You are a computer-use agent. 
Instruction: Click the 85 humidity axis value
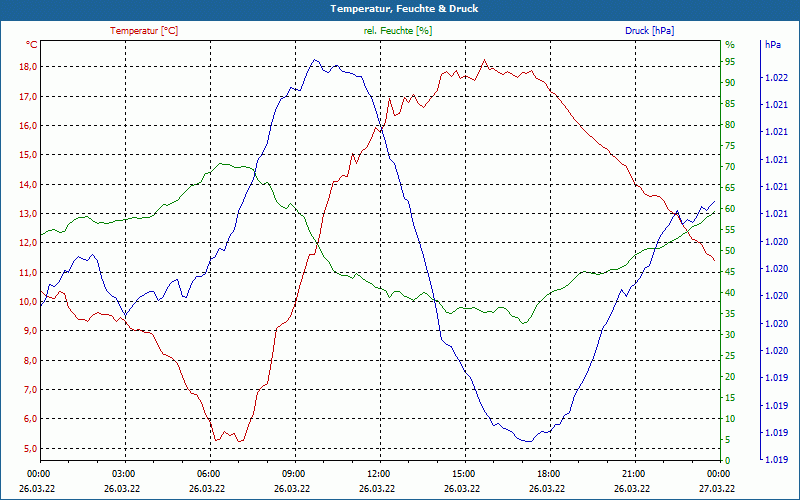730,104
